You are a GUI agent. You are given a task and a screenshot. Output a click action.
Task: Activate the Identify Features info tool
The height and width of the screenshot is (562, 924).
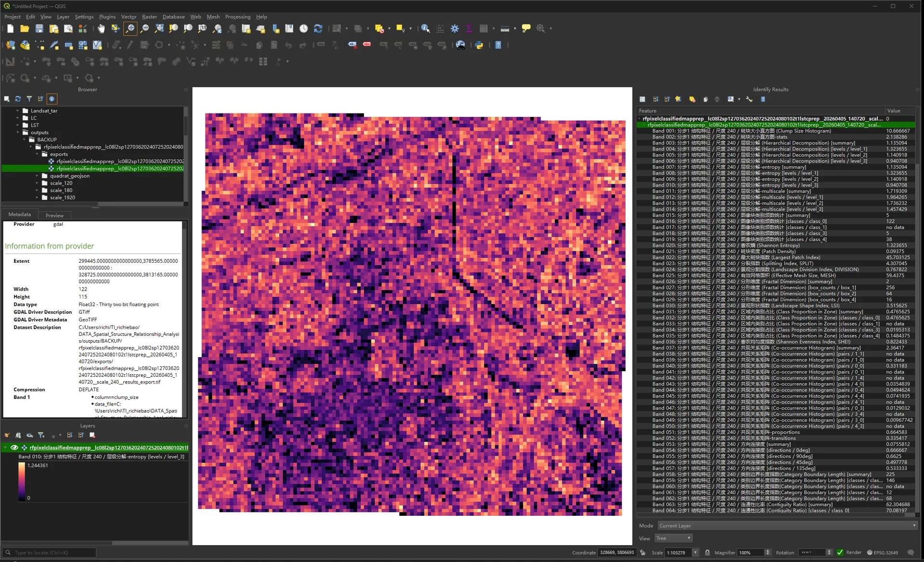425,29
